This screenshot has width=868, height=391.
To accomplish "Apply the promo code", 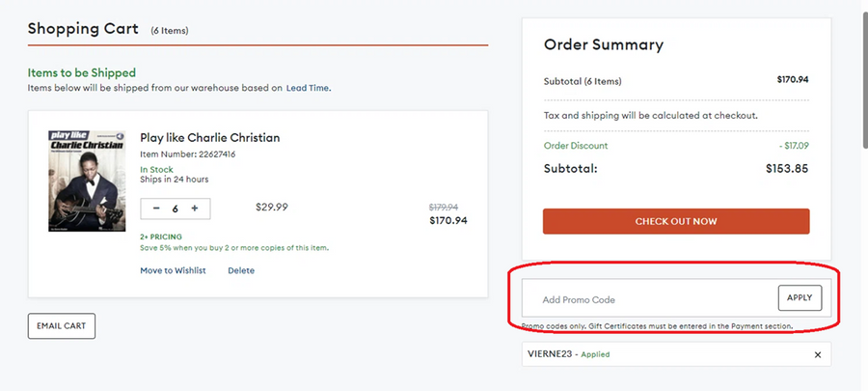I will coord(800,298).
